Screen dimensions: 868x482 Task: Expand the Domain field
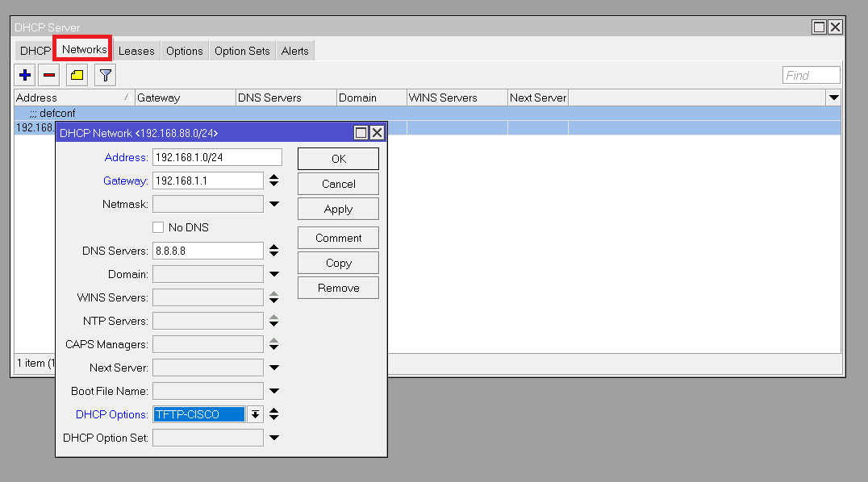[274, 274]
